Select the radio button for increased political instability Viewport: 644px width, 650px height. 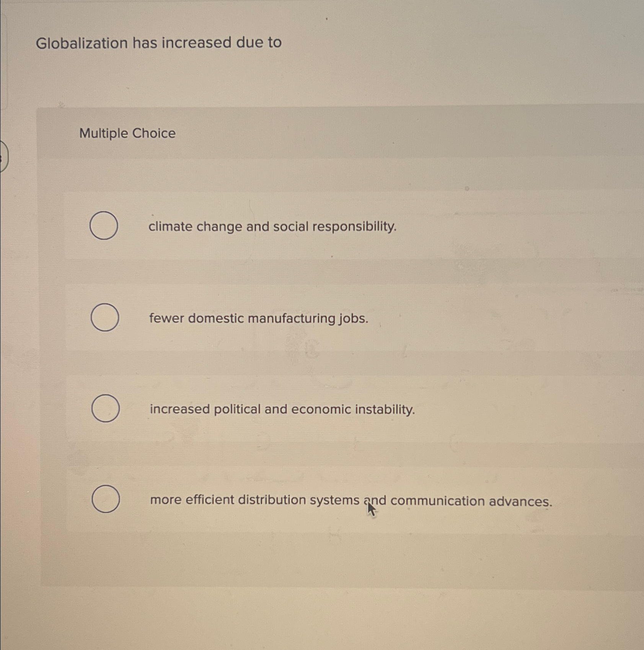coord(104,409)
